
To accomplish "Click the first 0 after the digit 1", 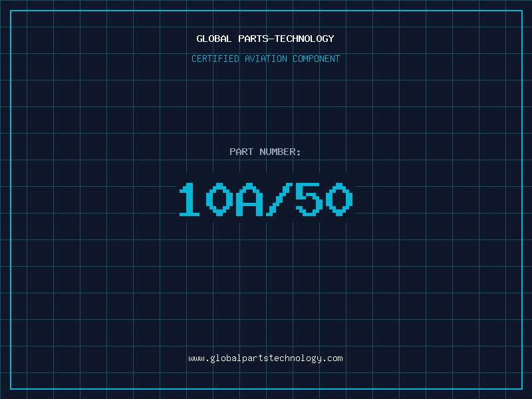I will coord(219,199).
